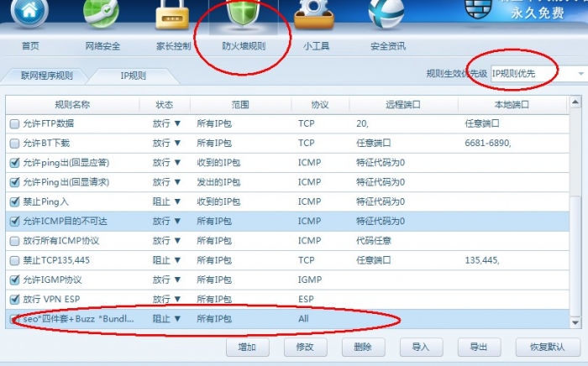Uncheck the 禁止Ping入 rule
The height and width of the screenshot is (366, 588).
14,201
